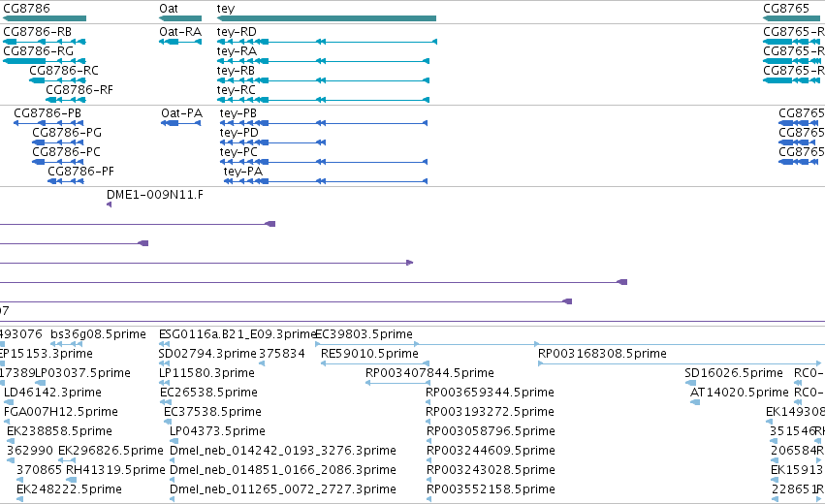Open the RP003193272.5prime EST label
825x504 pixels.
click(x=490, y=412)
